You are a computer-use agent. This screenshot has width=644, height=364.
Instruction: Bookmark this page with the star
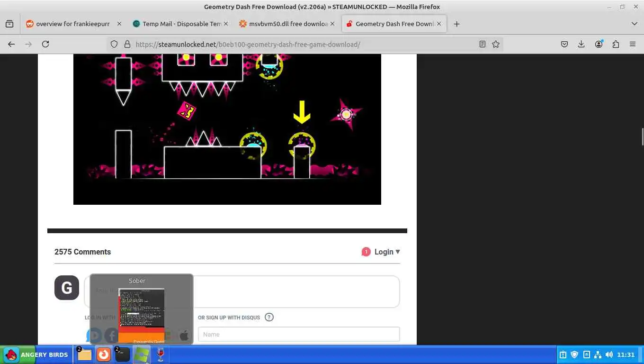pos(496,44)
